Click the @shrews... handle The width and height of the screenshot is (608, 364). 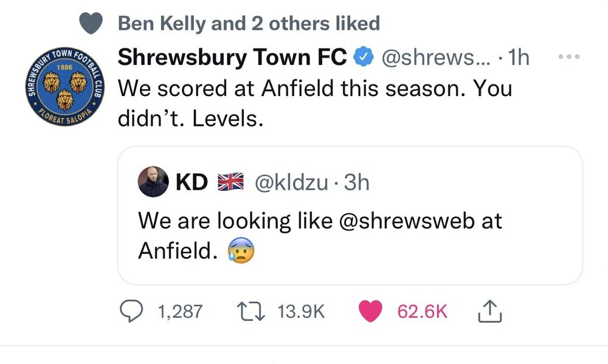pyautogui.click(x=434, y=58)
